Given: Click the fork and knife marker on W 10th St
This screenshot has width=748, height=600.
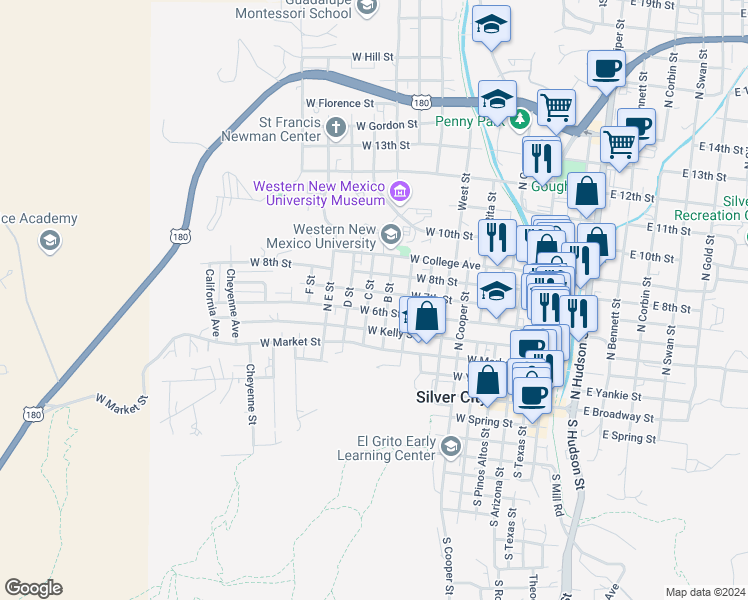Looking at the screenshot, I should [x=497, y=238].
